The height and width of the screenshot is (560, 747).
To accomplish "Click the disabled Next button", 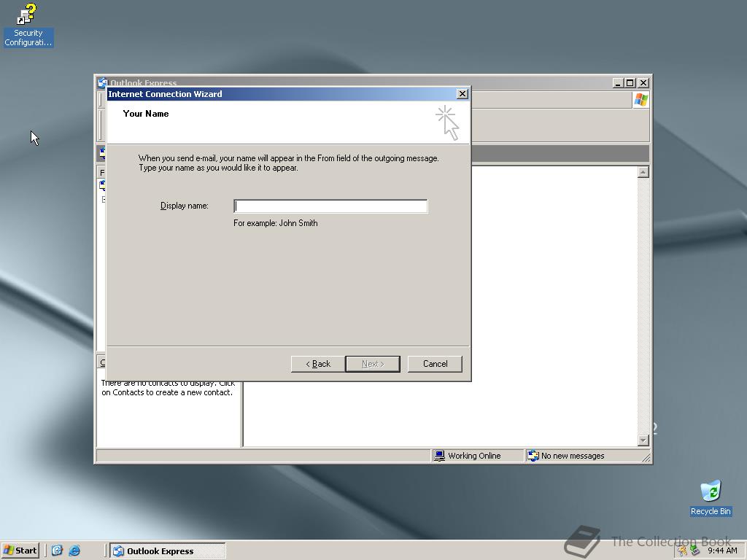I will (373, 364).
